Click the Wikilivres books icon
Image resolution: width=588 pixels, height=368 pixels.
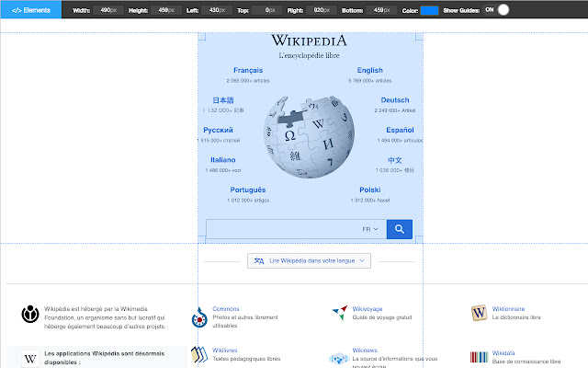(x=199, y=354)
